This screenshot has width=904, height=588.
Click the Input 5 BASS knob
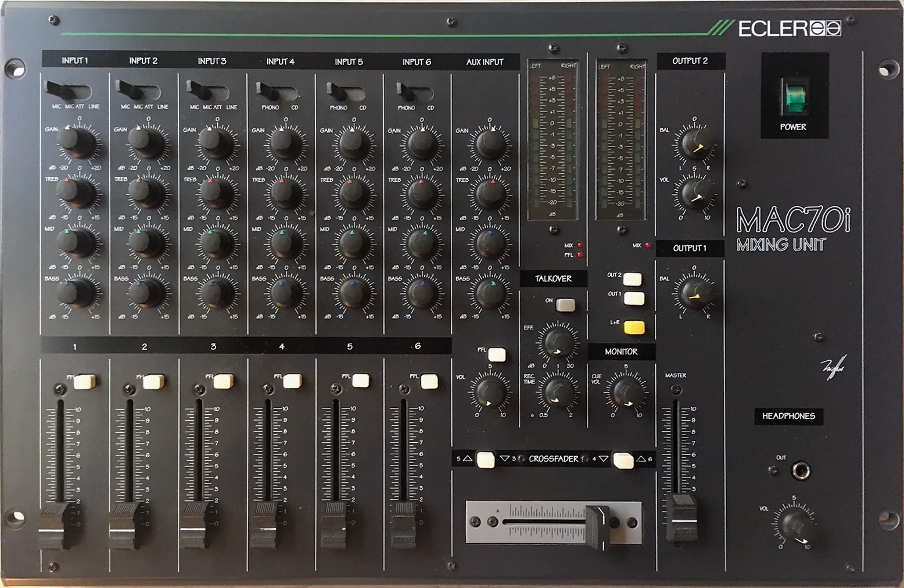[353, 293]
